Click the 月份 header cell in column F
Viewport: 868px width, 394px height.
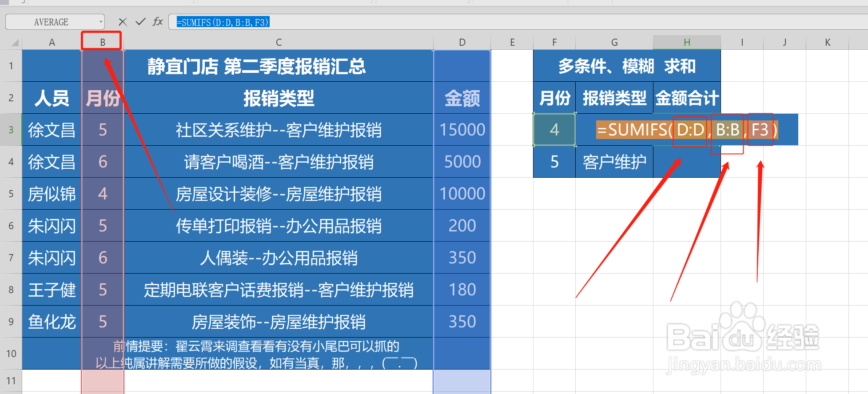[x=554, y=98]
